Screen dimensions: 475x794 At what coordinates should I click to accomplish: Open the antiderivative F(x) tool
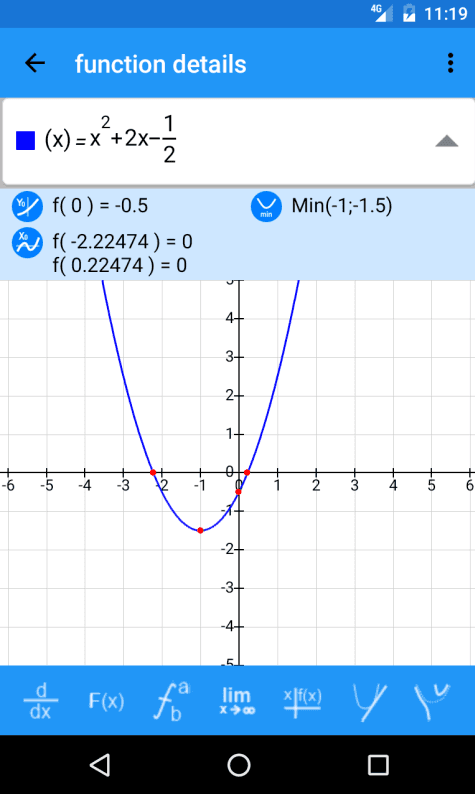pos(106,701)
